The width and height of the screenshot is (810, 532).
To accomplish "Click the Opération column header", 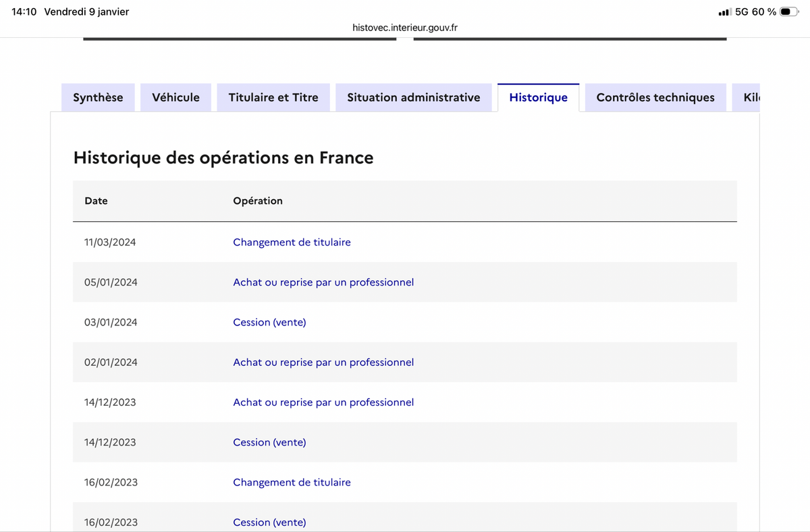I will 257,201.
